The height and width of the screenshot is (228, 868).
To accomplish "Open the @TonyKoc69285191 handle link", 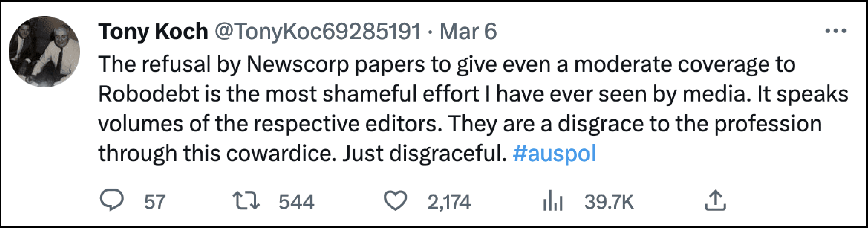I will (317, 31).
